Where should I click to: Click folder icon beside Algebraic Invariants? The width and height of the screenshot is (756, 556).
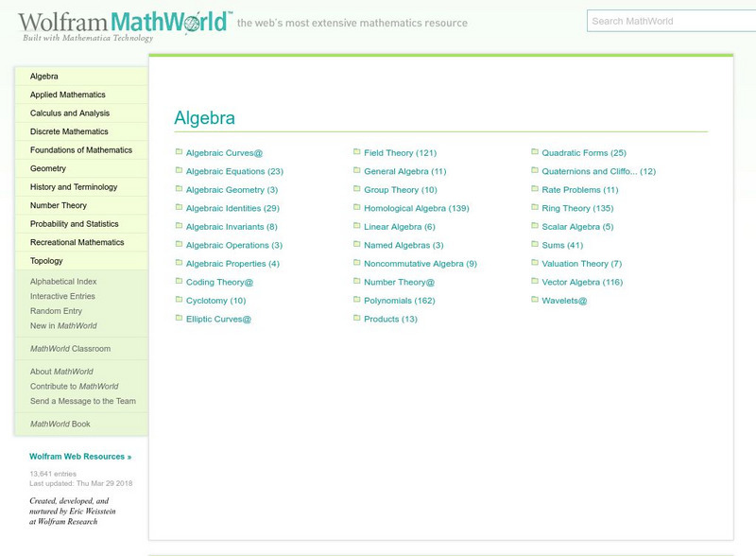pyautogui.click(x=179, y=225)
